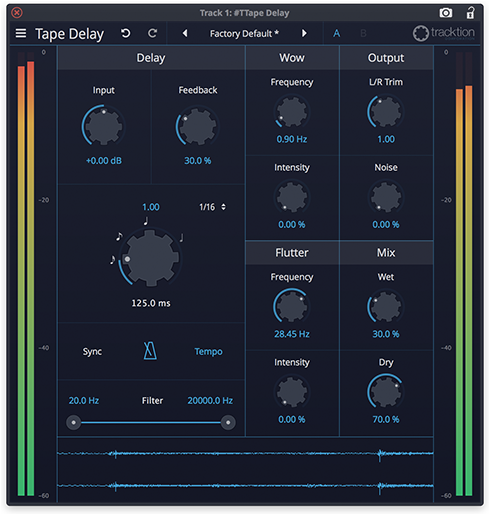
Task: Click the large delay time knob
Action: click(x=151, y=257)
